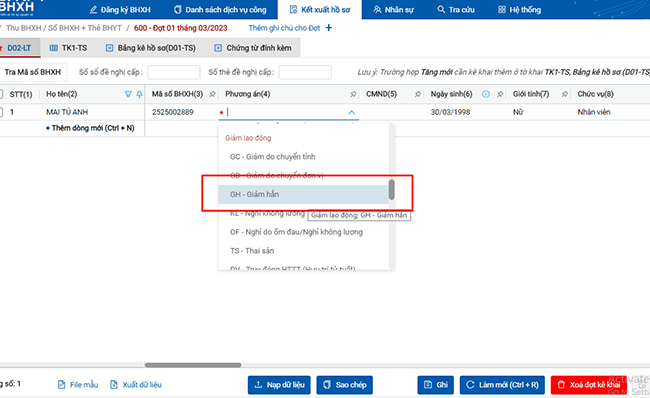
Task: Click the pin icon in Họ tên column
Action: coord(139,95)
